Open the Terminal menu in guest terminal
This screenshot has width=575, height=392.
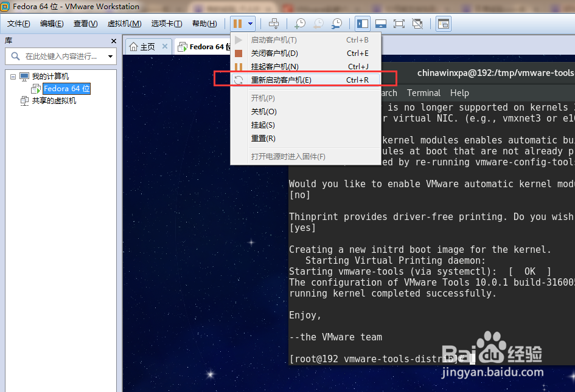(423, 93)
